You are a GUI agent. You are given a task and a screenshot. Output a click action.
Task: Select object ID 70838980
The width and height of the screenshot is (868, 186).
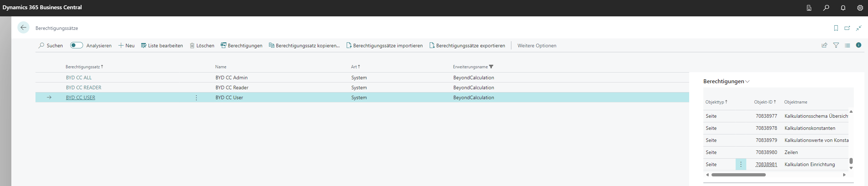[767, 152]
